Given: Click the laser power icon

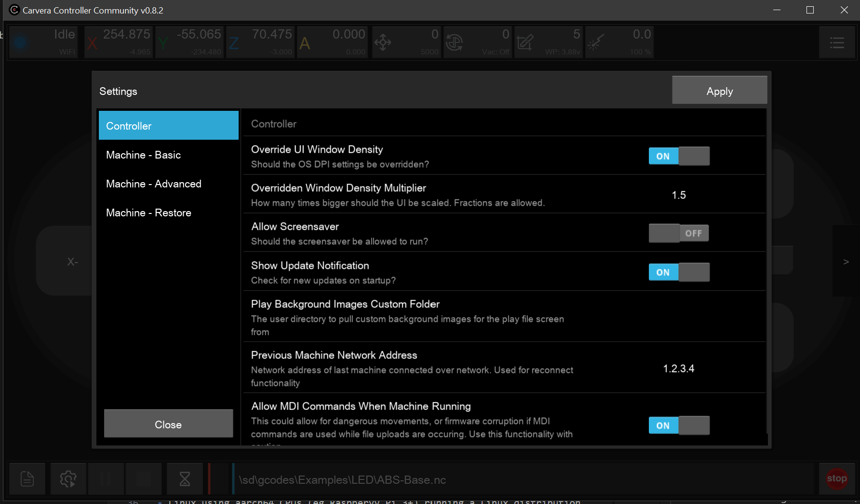Looking at the screenshot, I should [596, 42].
